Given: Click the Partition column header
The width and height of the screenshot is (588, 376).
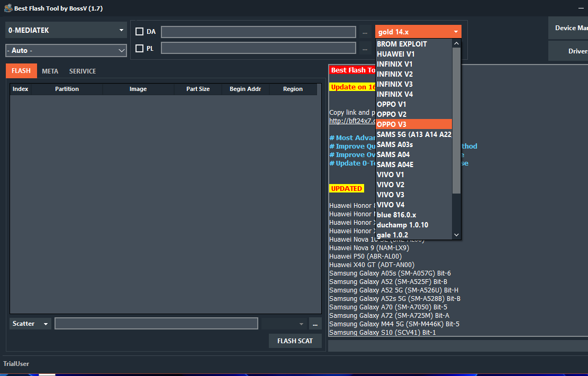Looking at the screenshot, I should pos(67,89).
